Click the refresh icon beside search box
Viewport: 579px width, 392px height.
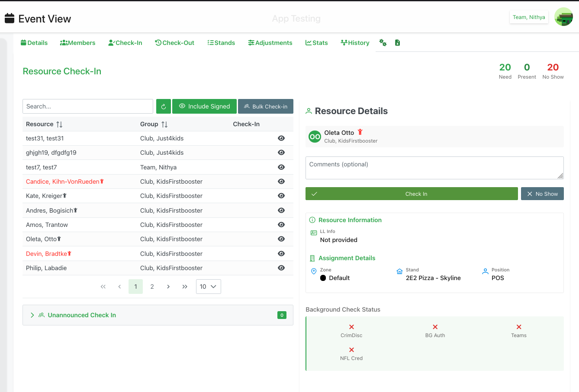163,107
